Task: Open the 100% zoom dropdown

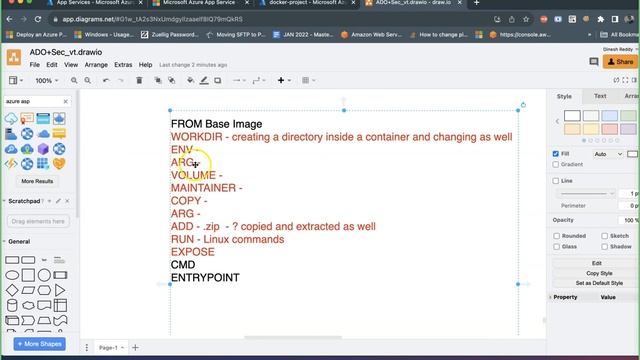Action: click(x=47, y=80)
